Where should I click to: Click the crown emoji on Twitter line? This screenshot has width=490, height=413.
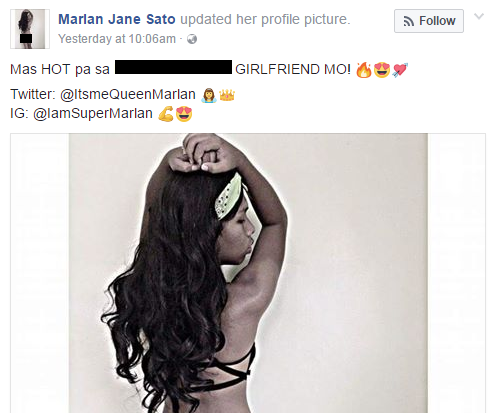227,95
